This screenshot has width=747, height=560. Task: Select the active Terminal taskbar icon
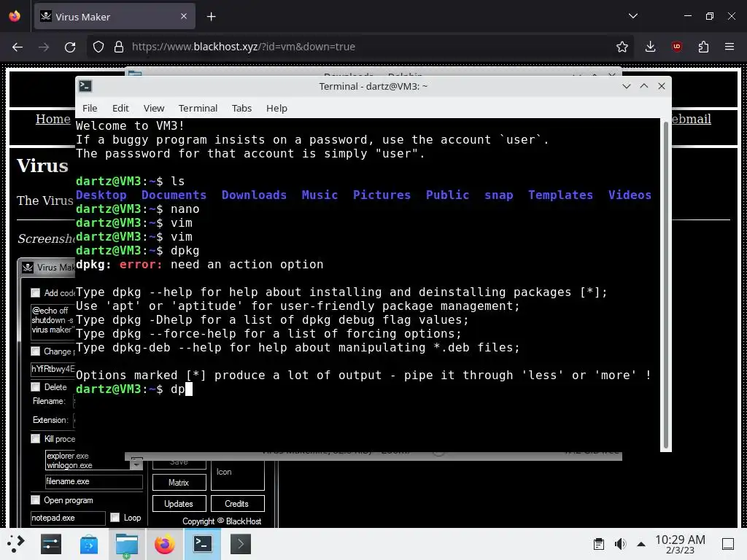[203, 544]
